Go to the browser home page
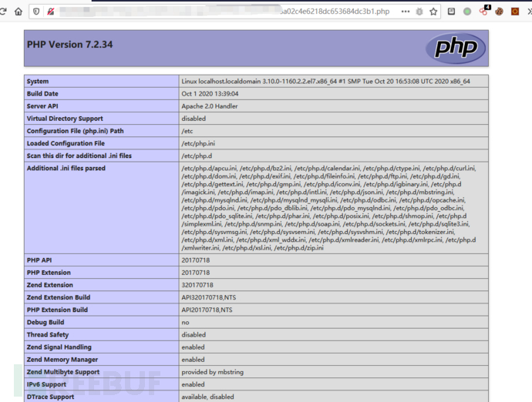 coord(19,12)
